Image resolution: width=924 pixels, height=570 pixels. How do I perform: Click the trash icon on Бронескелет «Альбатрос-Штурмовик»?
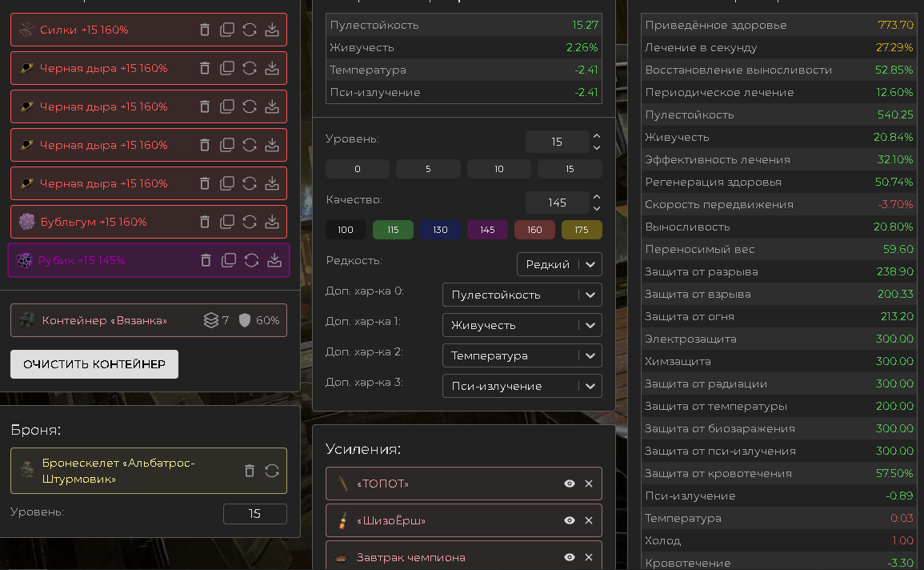tap(250, 471)
